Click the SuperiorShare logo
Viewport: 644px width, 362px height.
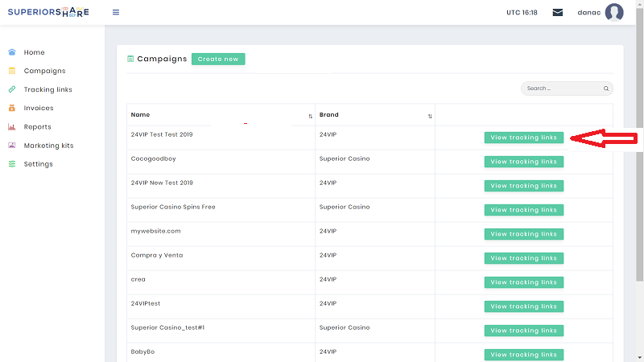(48, 12)
